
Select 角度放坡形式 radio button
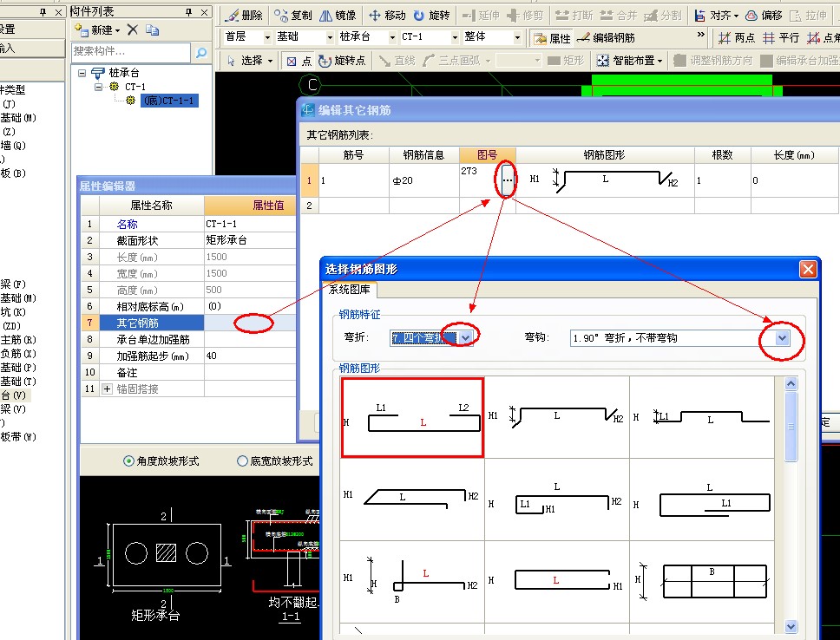[128, 461]
